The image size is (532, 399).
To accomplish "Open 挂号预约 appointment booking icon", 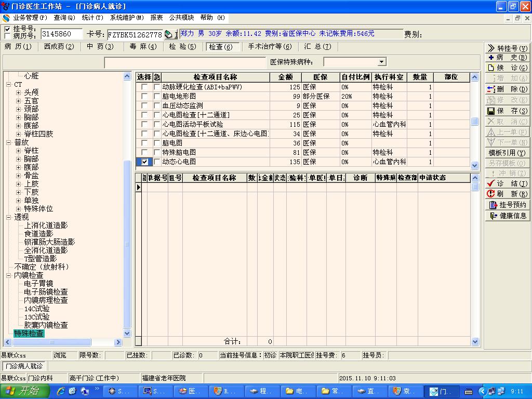I will click(493, 205).
